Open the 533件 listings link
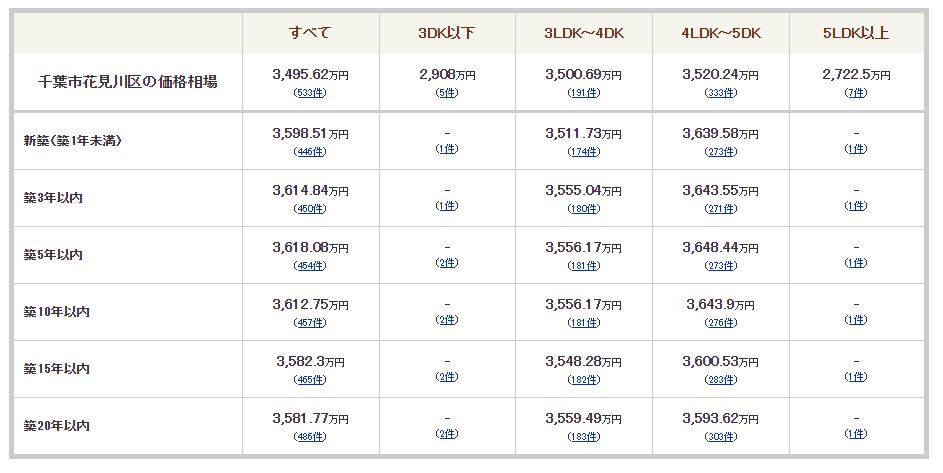Image resolution: width=943 pixels, height=473 pixels. coord(310,93)
